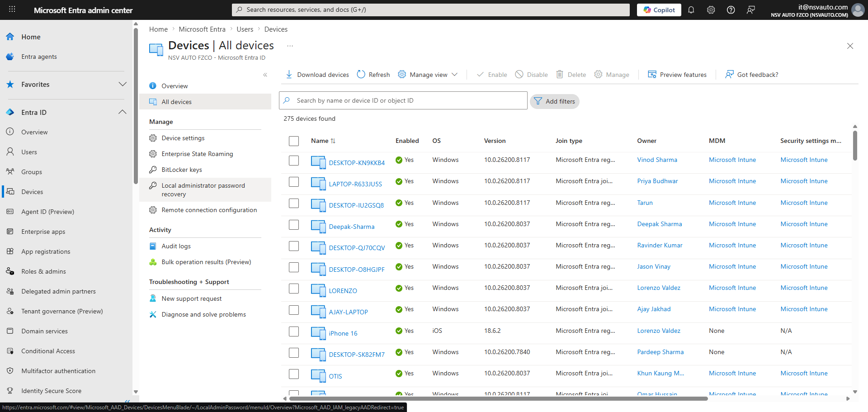
Task: Click the Enterprise apps icon
Action: coord(10,232)
